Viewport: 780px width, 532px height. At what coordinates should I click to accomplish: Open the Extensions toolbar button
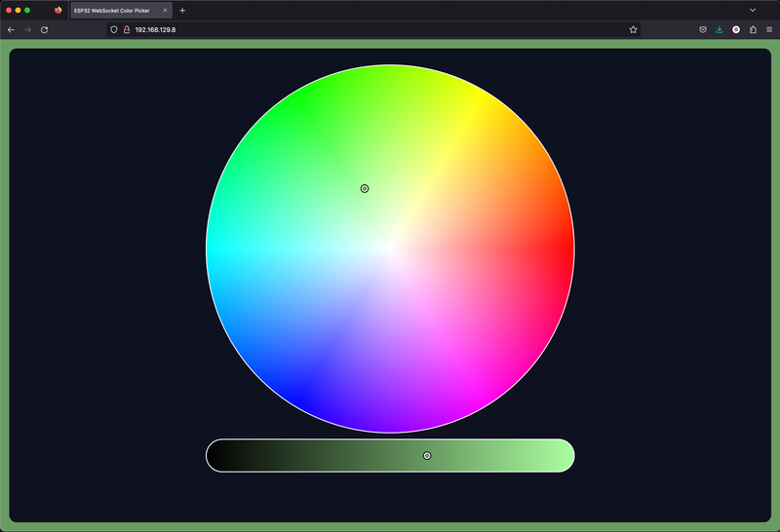point(753,29)
